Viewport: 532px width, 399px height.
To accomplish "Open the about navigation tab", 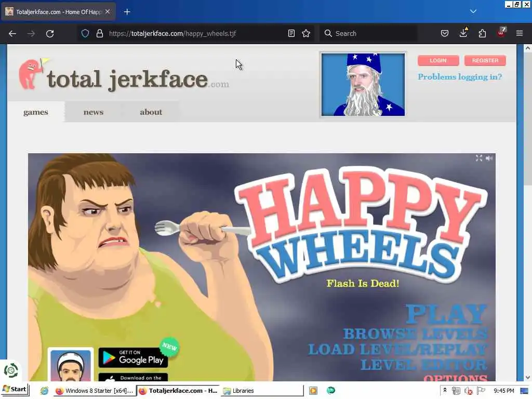I will 151,112.
